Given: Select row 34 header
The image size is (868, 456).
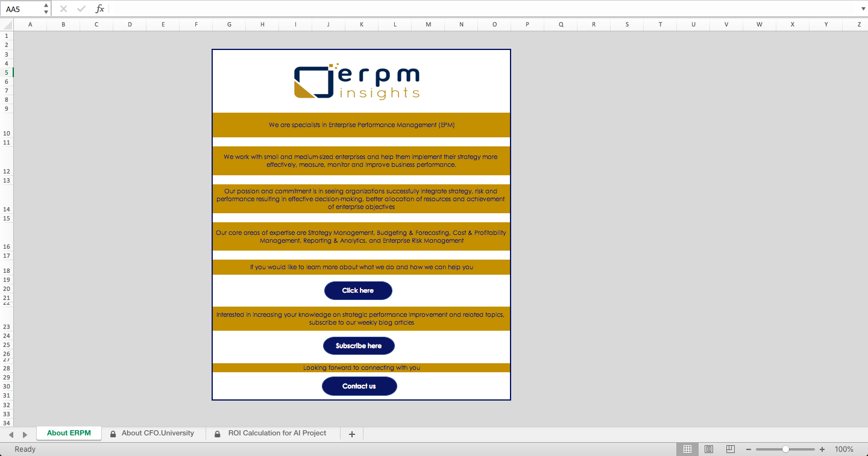Looking at the screenshot, I should (x=7, y=423).
